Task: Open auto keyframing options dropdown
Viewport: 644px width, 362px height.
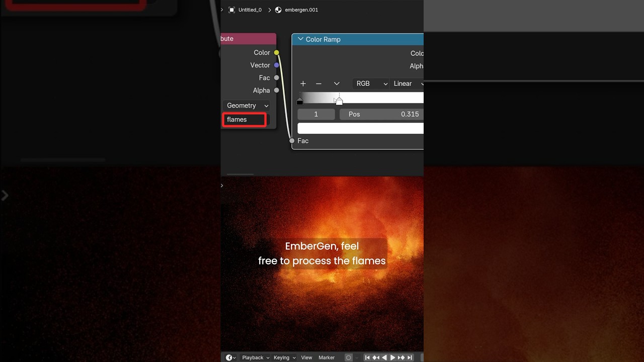Action: tap(357, 357)
